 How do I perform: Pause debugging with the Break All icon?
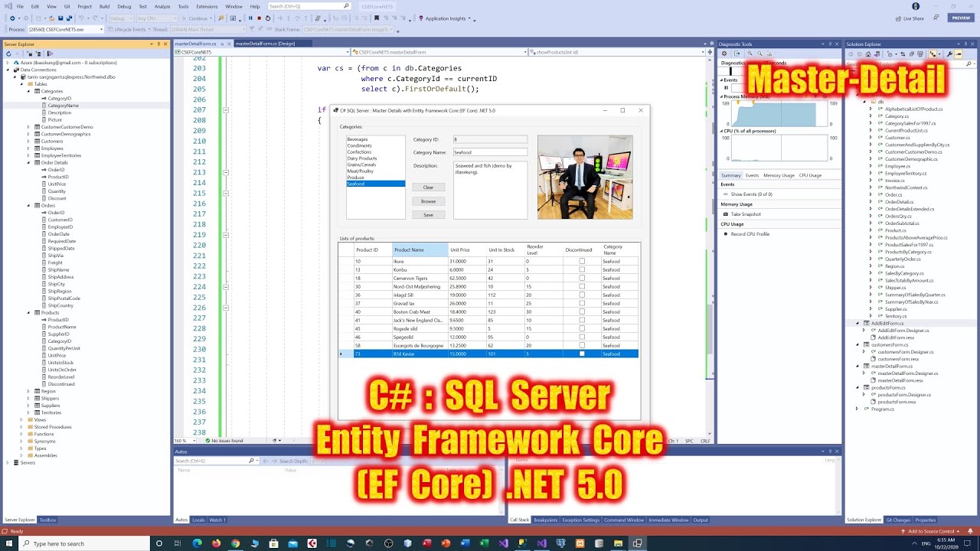click(x=250, y=18)
